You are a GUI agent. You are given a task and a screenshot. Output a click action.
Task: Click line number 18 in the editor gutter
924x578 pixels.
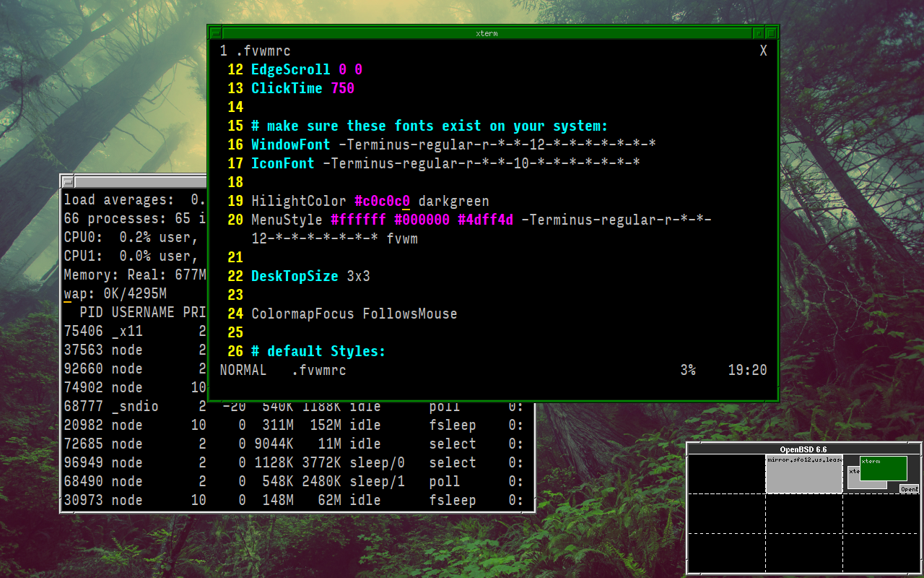coord(235,183)
